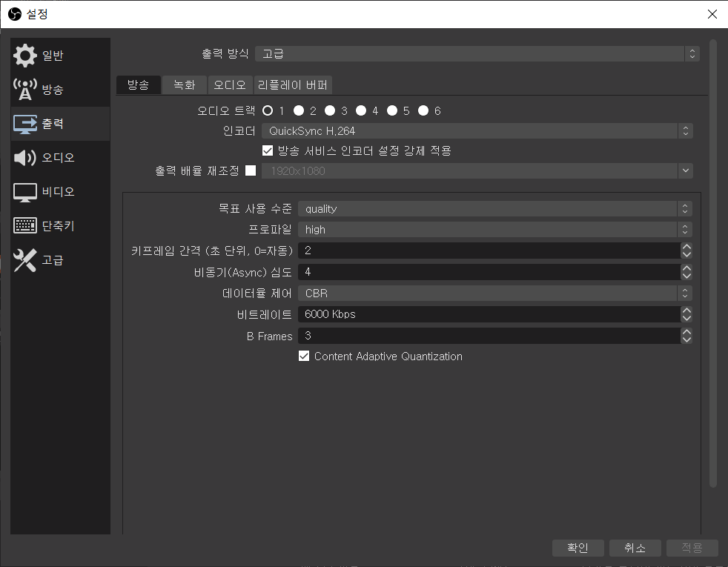Click the 확인 button
The width and height of the screenshot is (728, 567).
click(x=578, y=548)
